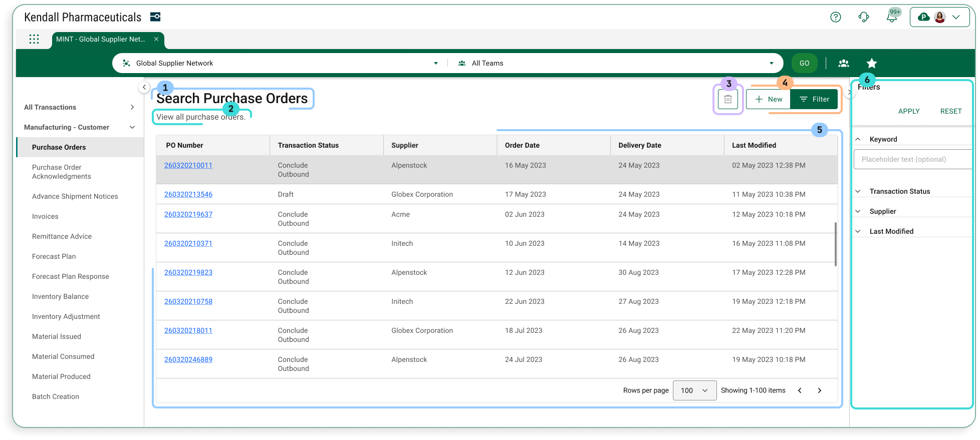Open the help question mark icon
Image resolution: width=980 pixels, height=440 pixels.
(835, 17)
